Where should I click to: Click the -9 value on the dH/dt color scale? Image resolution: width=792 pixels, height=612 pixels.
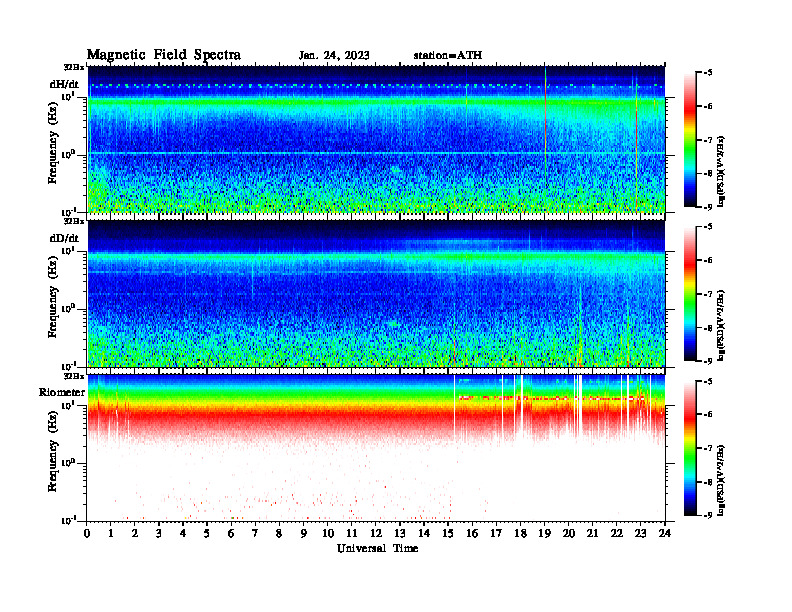point(708,207)
